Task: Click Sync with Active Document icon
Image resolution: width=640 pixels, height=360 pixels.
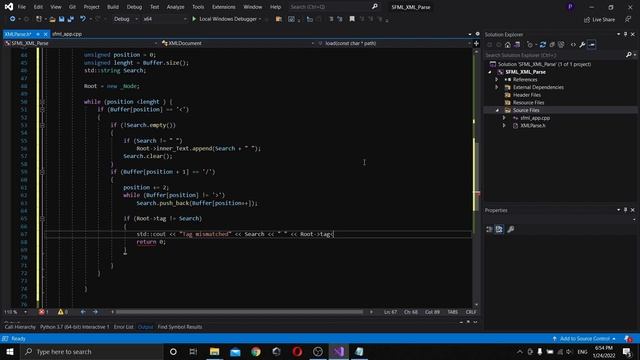Action: [x=542, y=45]
